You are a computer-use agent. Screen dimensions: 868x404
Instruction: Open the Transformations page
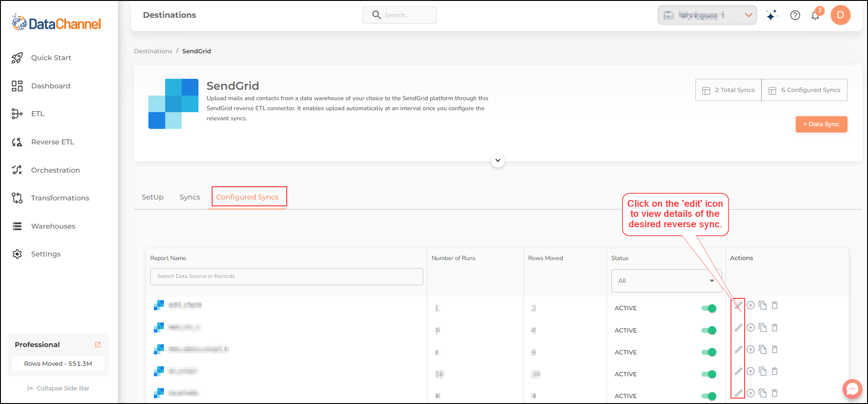pyautogui.click(x=60, y=198)
